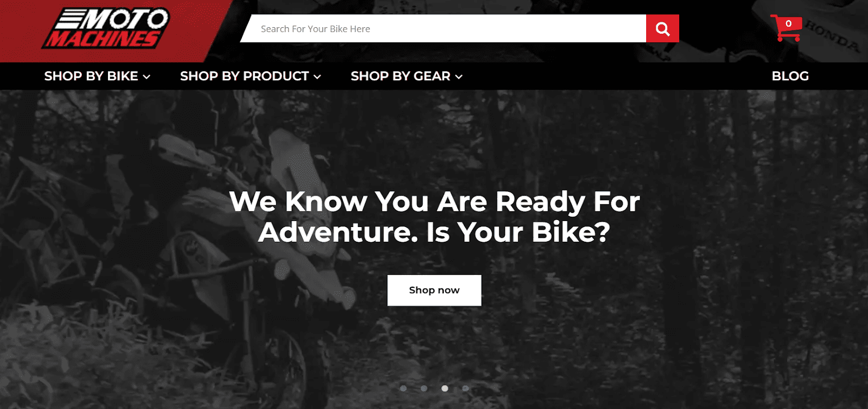Open the Shop By Gear menu label
Viewport: 868px width, 409px height.
400,76
